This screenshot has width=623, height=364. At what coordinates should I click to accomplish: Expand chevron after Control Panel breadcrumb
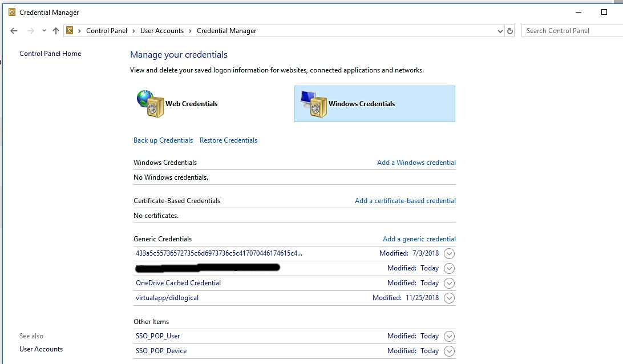click(134, 31)
